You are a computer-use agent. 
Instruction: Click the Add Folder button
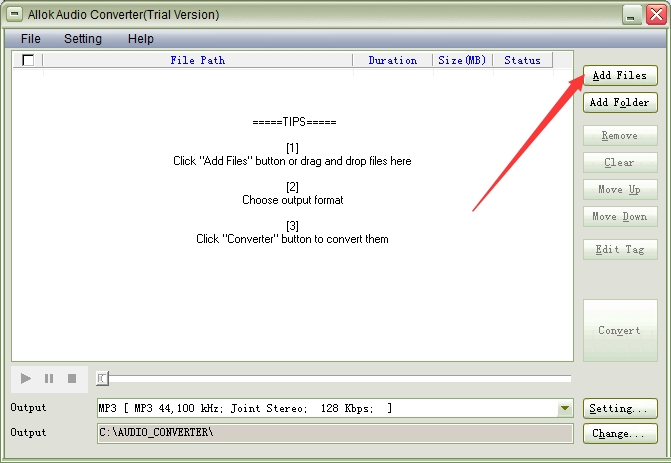(620, 102)
